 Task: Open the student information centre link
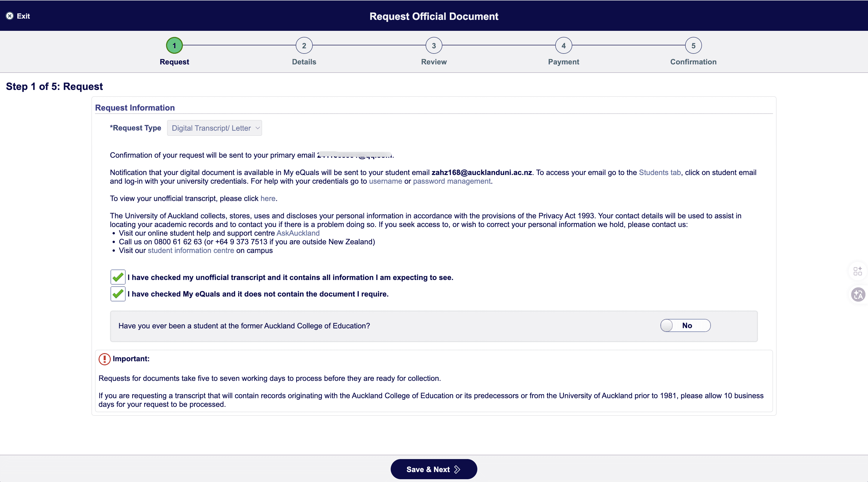191,250
